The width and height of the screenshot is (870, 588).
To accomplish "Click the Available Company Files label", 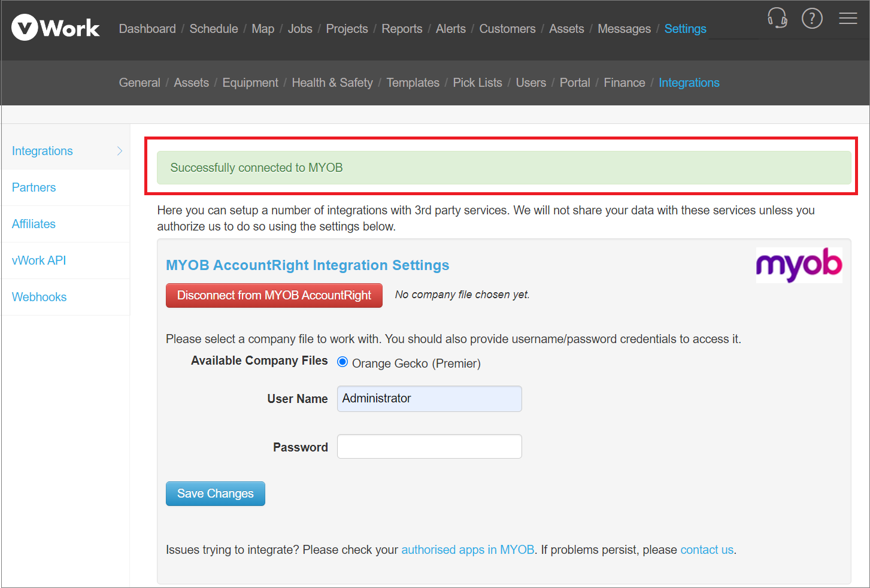I will coord(259,360).
